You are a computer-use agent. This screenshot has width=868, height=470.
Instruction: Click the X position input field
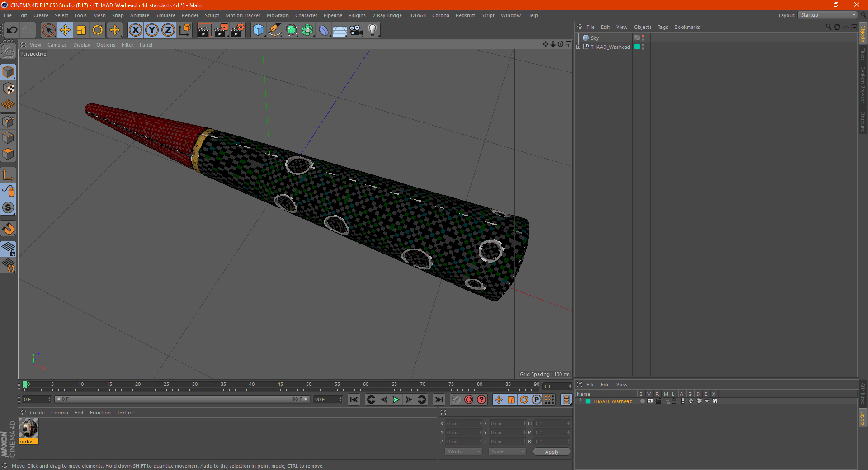[464, 423]
